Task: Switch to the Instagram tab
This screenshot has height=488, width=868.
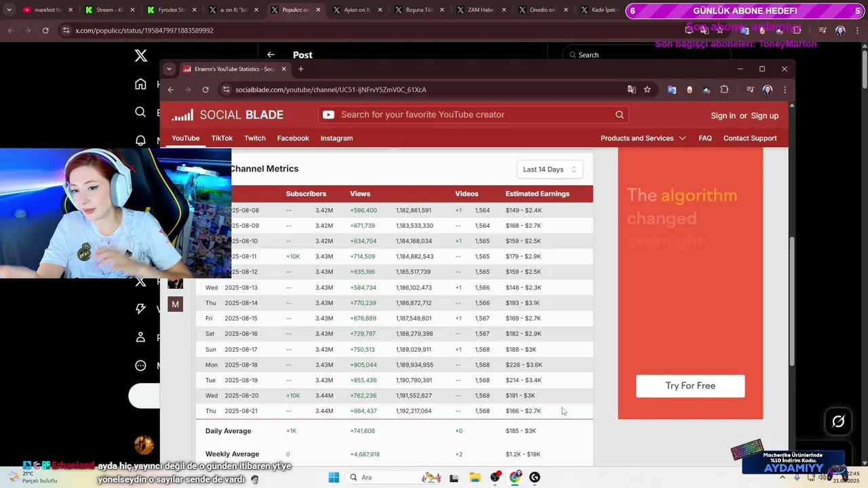Action: pos(336,138)
